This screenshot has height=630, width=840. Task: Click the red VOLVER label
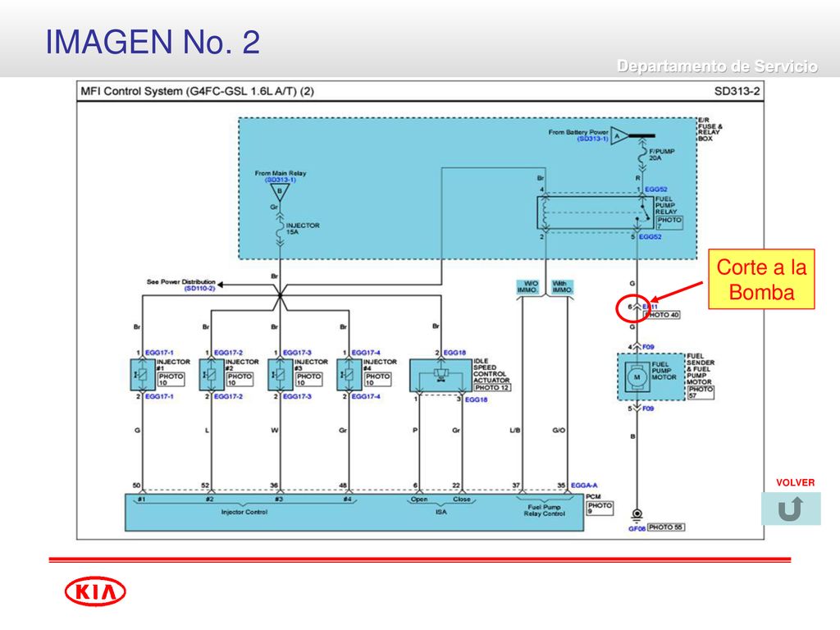pos(795,482)
